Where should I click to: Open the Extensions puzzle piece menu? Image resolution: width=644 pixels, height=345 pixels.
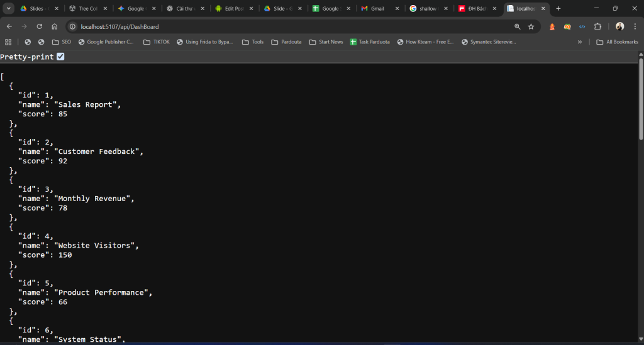[x=597, y=26]
